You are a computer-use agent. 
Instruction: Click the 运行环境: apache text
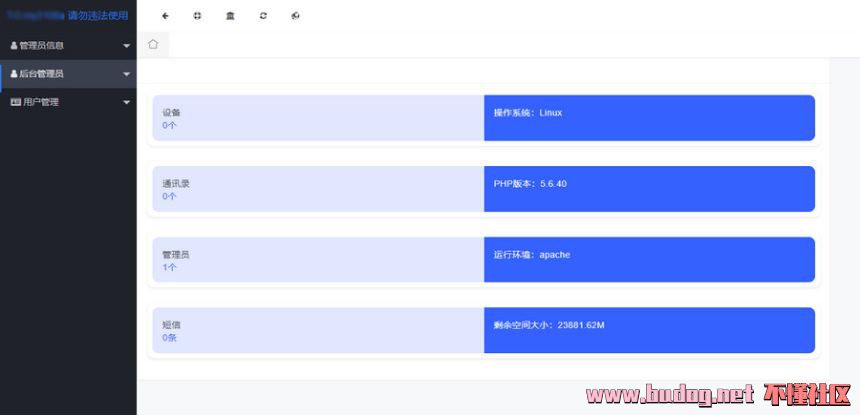point(531,255)
